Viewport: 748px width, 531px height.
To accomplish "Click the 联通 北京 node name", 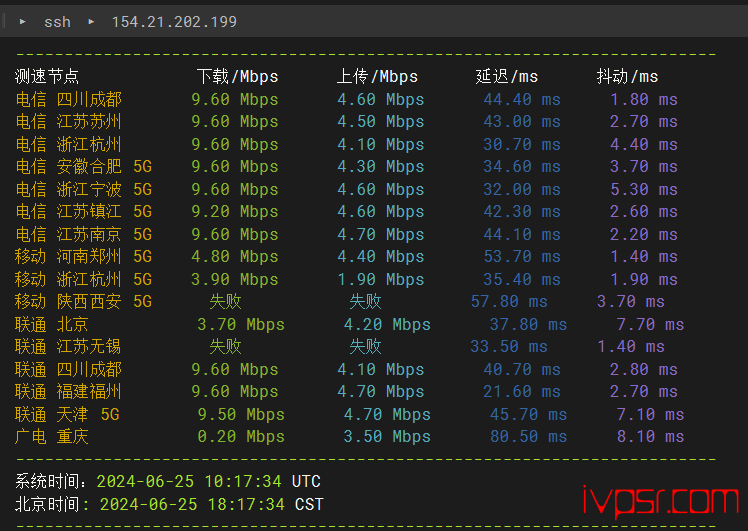I will point(52,324).
